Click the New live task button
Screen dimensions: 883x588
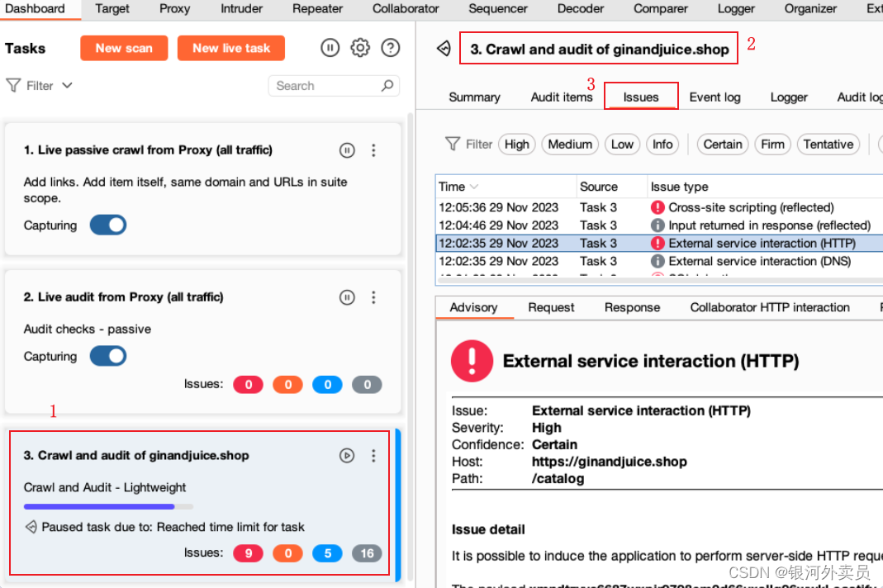[x=231, y=48]
